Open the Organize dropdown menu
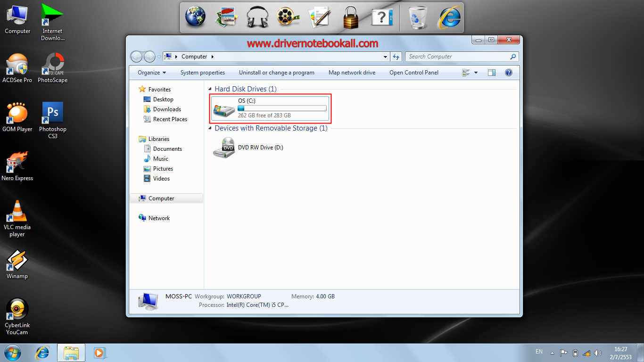The height and width of the screenshot is (362, 644). (152, 73)
